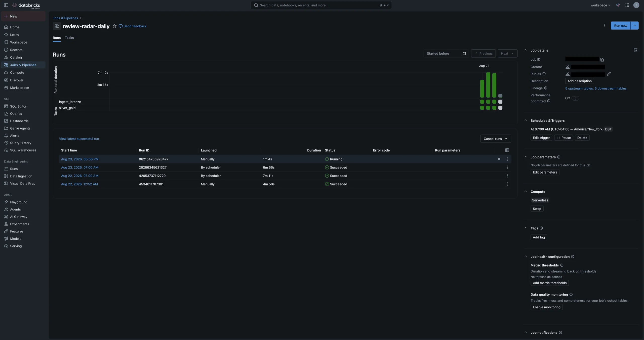This screenshot has height=340, width=644.
Task: Open the apps grid icon in top bar
Action: (627, 5)
